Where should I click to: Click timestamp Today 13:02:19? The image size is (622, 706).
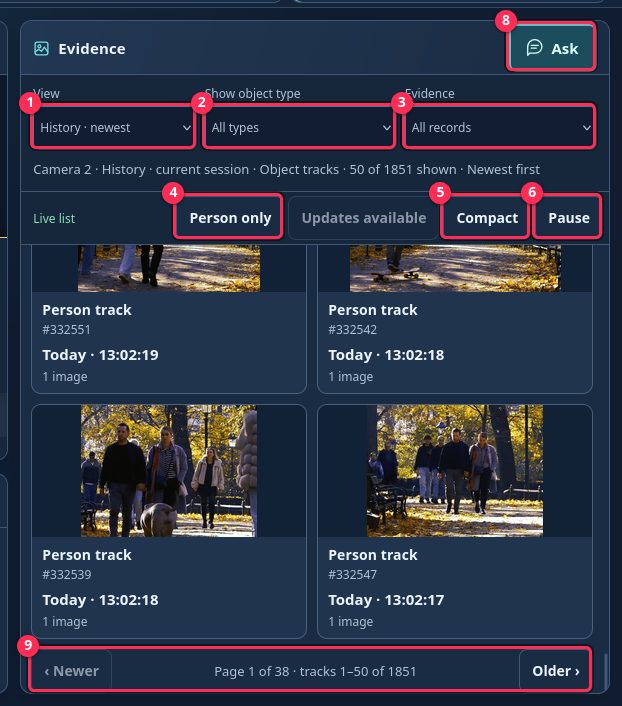(100, 355)
